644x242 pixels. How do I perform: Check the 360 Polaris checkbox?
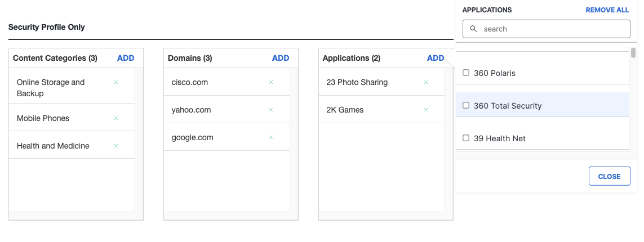click(466, 73)
